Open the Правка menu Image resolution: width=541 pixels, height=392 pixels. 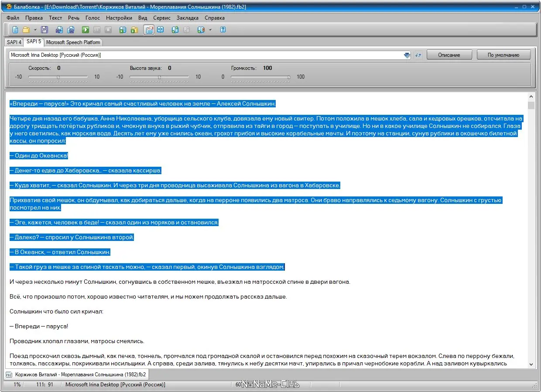coord(34,18)
